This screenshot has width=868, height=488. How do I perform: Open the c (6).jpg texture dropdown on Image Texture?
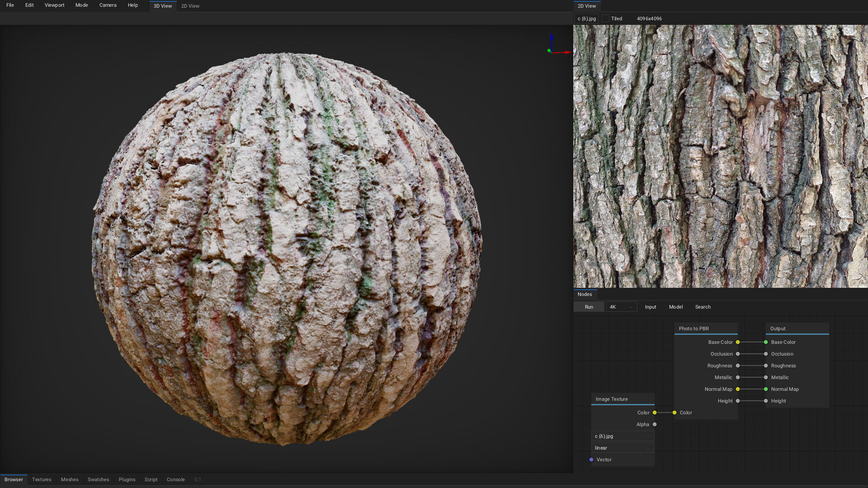[623, 436]
